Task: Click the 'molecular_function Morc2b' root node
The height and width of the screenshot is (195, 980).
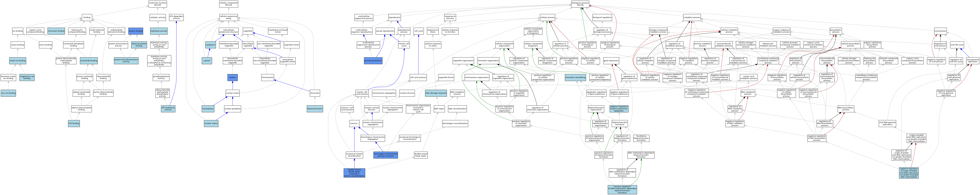Action: (x=158, y=4)
